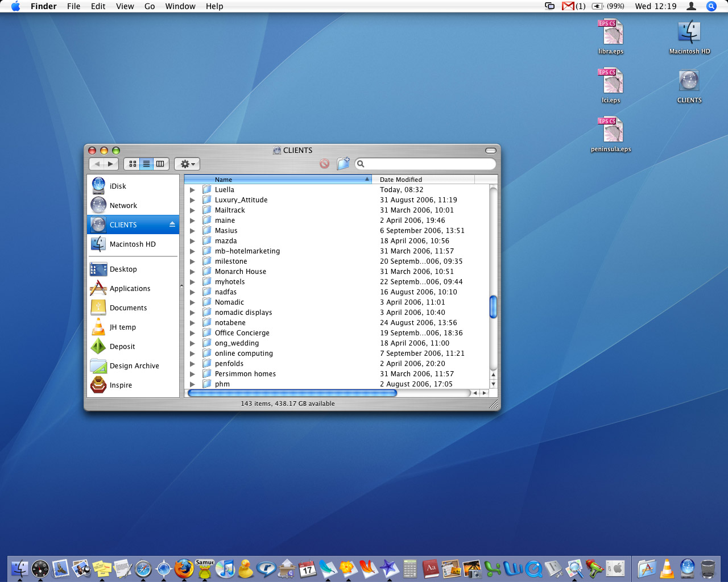The height and width of the screenshot is (582, 728).
Task: Eject the CLIENTS volume
Action: pos(172,225)
